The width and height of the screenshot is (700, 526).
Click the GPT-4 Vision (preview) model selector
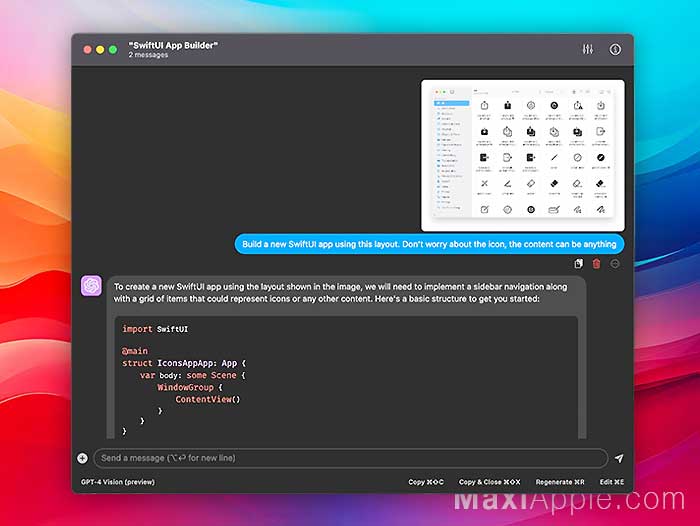click(x=118, y=482)
